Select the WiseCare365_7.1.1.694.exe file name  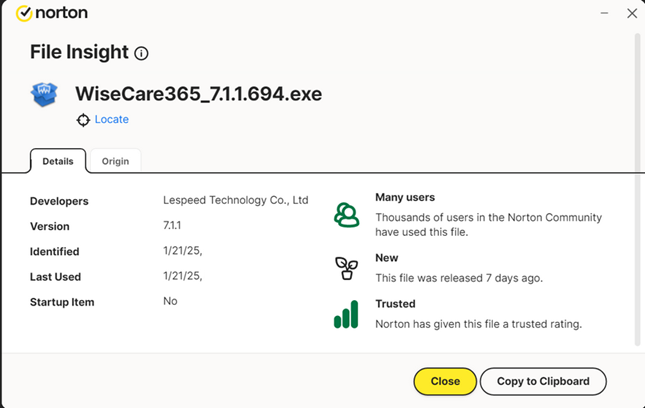tap(198, 94)
